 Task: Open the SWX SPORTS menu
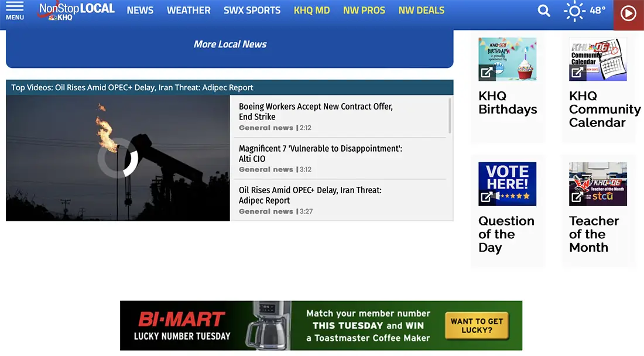[252, 11]
